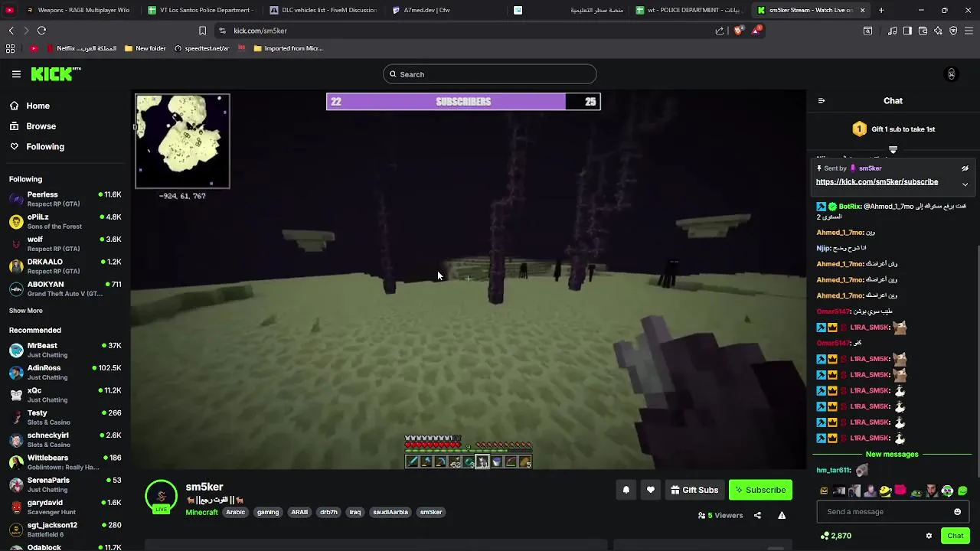Subscribe to sm5ker
The width and height of the screenshot is (980, 551).
(x=760, y=490)
